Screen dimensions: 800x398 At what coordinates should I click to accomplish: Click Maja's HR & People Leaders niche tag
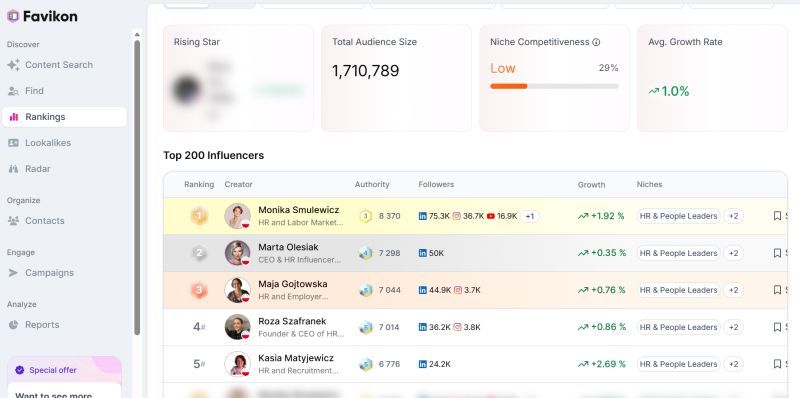pos(678,290)
